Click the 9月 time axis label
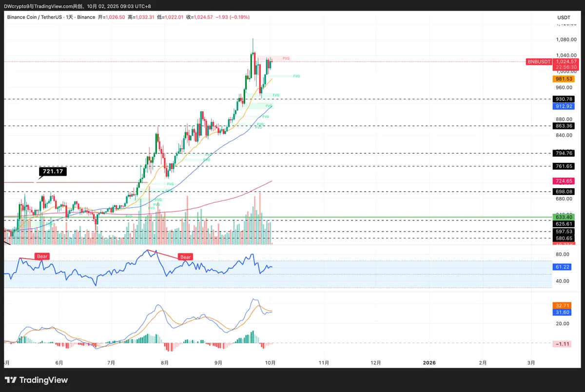Screen dimensions: 585x392 pyautogui.click(x=218, y=363)
